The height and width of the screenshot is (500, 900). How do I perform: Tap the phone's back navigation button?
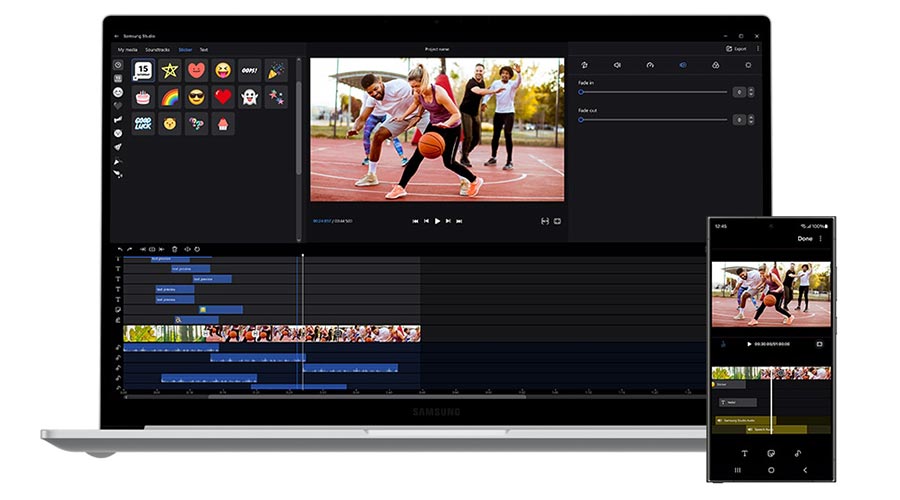(x=805, y=470)
